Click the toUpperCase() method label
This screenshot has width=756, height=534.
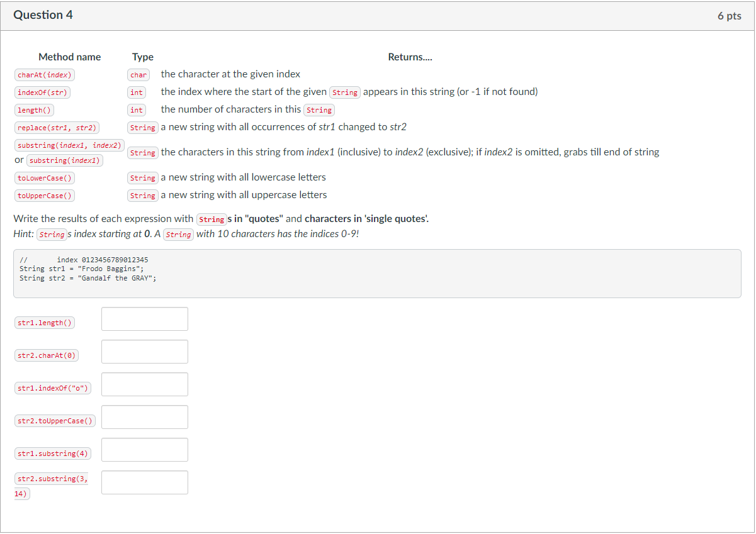click(x=44, y=195)
